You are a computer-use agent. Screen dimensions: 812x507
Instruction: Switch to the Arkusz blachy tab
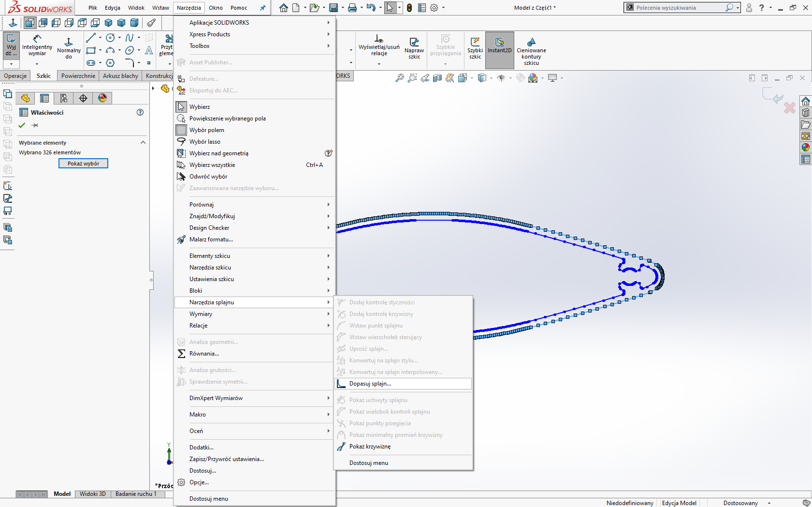coord(121,76)
